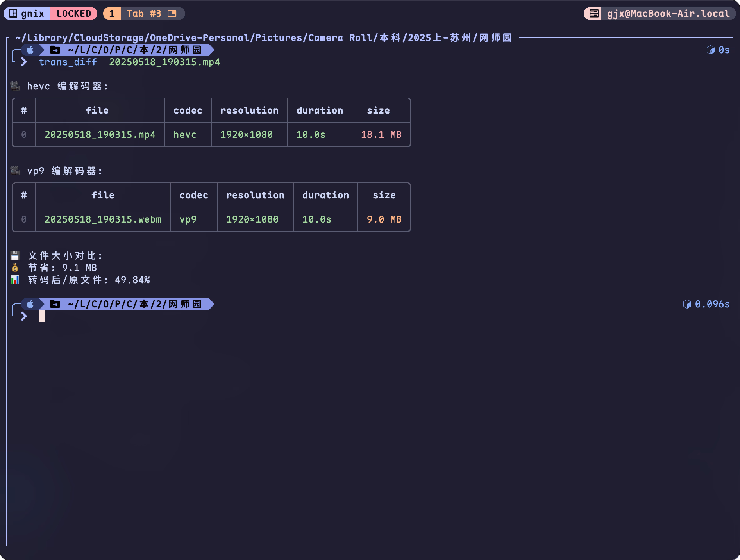Click 20250518_190315.mp4 in the hevc table

coord(100,135)
